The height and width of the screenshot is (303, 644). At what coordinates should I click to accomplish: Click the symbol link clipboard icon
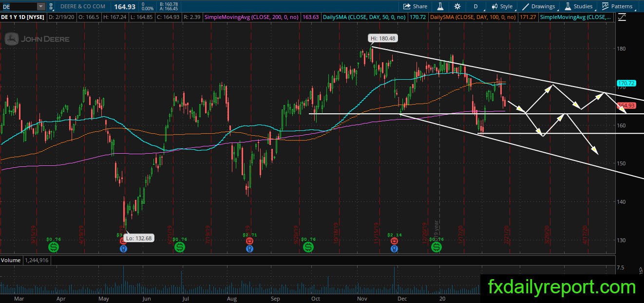tap(52, 6)
